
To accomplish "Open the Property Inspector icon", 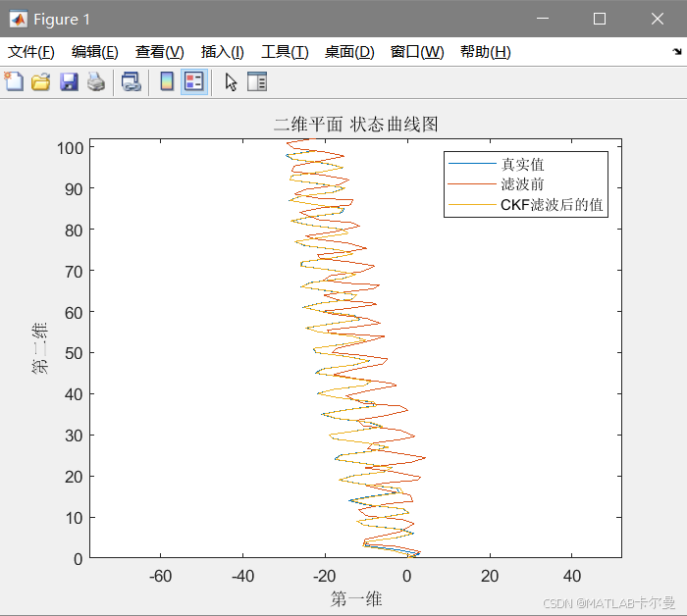I will [x=257, y=81].
